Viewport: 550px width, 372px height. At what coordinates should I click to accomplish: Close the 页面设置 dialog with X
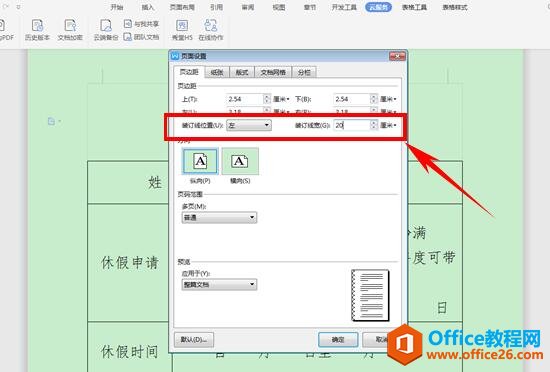pos(397,56)
